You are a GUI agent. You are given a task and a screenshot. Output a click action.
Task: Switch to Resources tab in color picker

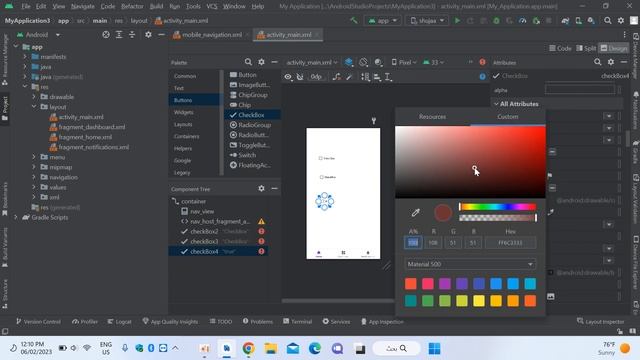coord(432,117)
